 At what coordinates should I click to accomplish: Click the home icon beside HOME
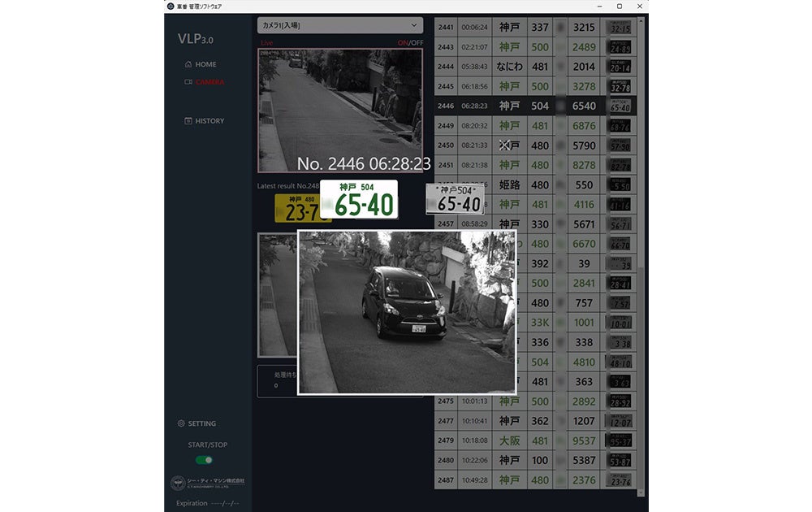click(x=188, y=64)
